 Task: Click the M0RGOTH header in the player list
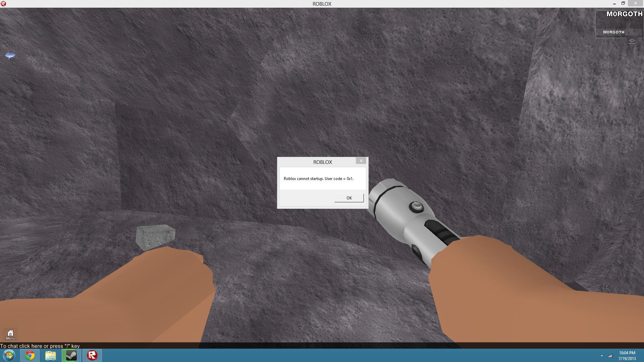[624, 14]
